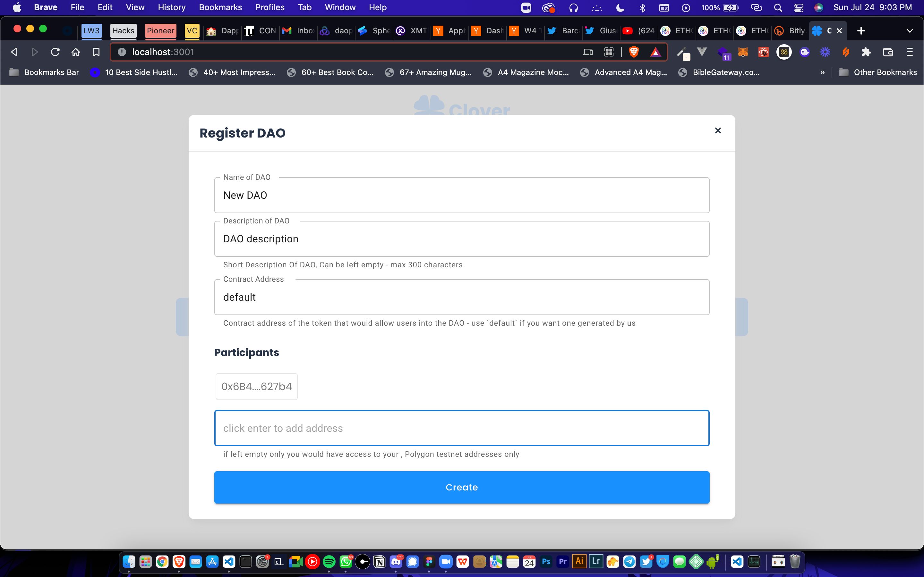Open the Bookmarks menu in menu bar
This screenshot has width=924, height=577.
(220, 7)
